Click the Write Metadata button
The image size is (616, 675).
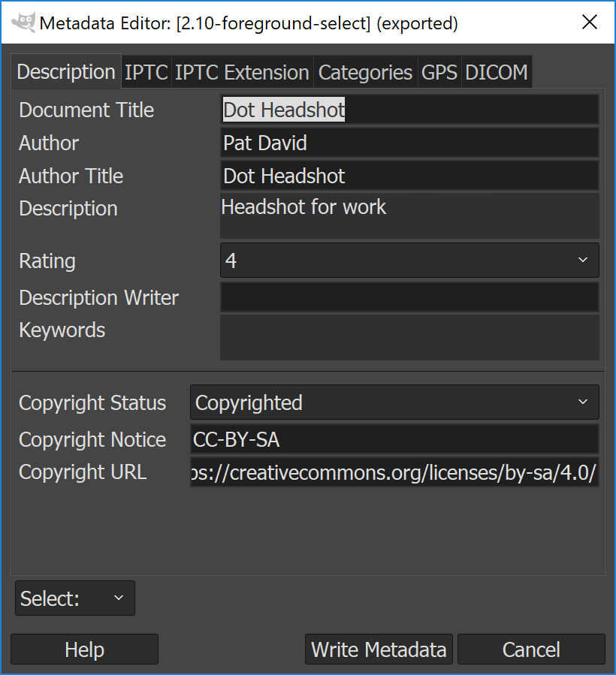click(x=379, y=649)
